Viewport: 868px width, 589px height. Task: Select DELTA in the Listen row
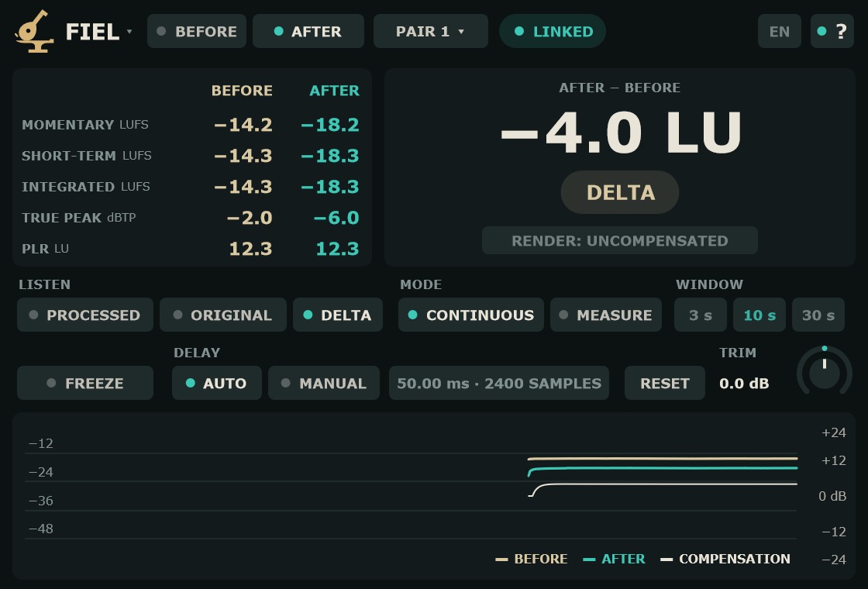[338, 315]
